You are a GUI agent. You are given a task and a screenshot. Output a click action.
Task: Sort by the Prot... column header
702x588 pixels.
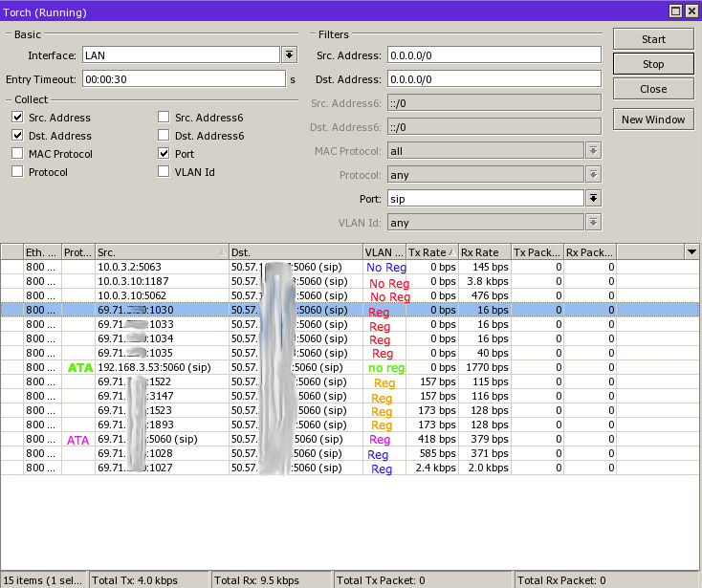pos(78,252)
